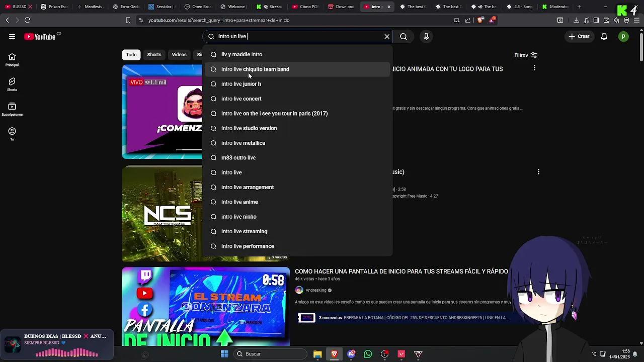Viewport: 644px width, 362px height.
Task: Click the search magnifier icon
Action: coord(403,36)
